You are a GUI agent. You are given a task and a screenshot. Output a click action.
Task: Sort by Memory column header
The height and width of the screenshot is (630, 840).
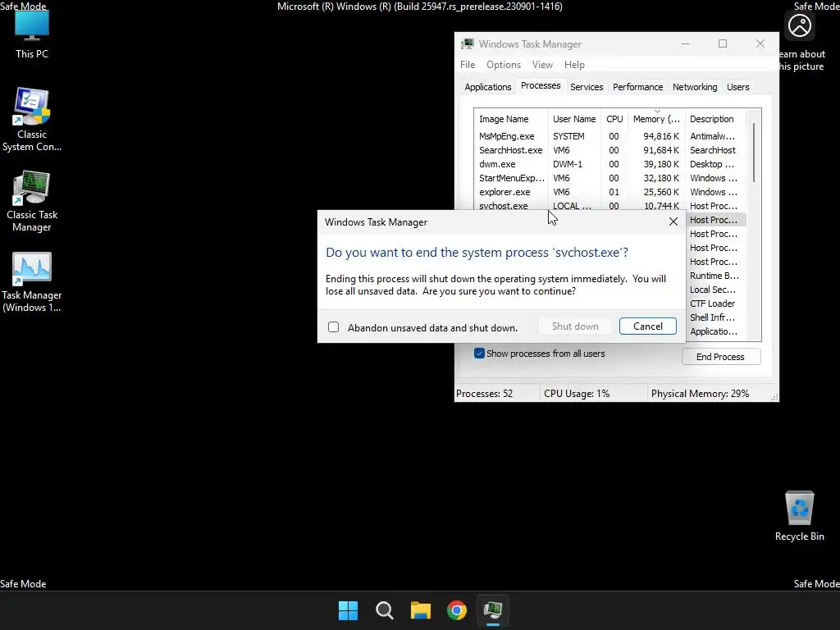click(x=656, y=119)
